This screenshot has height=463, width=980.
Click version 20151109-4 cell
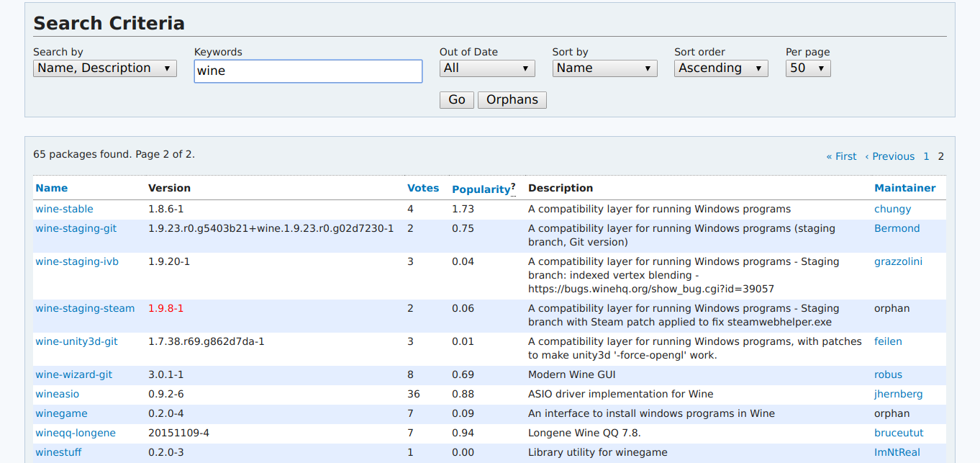(x=178, y=433)
